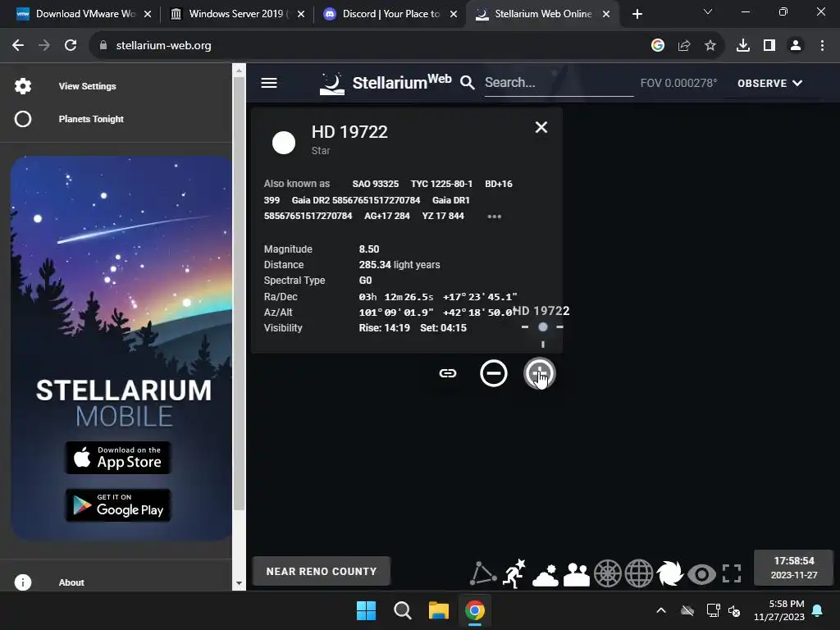Open File Explorer from taskbar
This screenshot has height=630, width=840.
439,610
